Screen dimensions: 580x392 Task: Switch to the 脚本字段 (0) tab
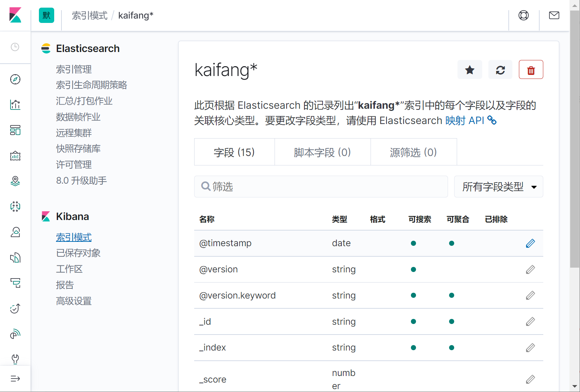tap(322, 152)
